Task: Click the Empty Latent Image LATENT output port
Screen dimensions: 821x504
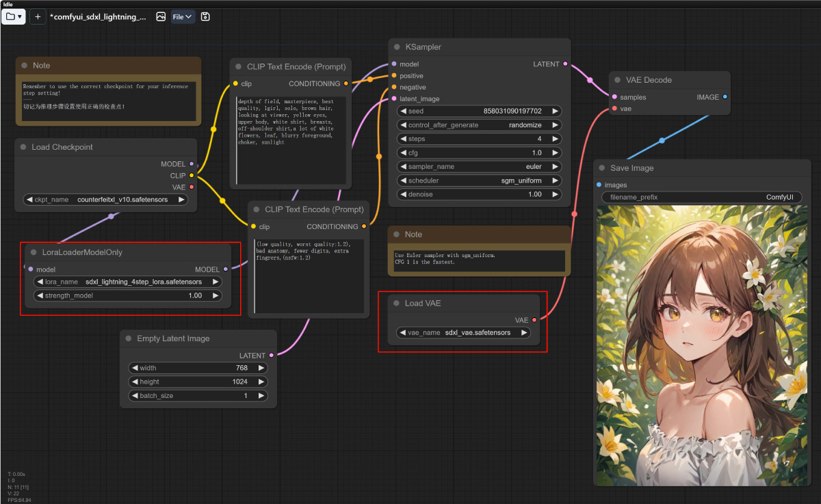Action: 272,356
